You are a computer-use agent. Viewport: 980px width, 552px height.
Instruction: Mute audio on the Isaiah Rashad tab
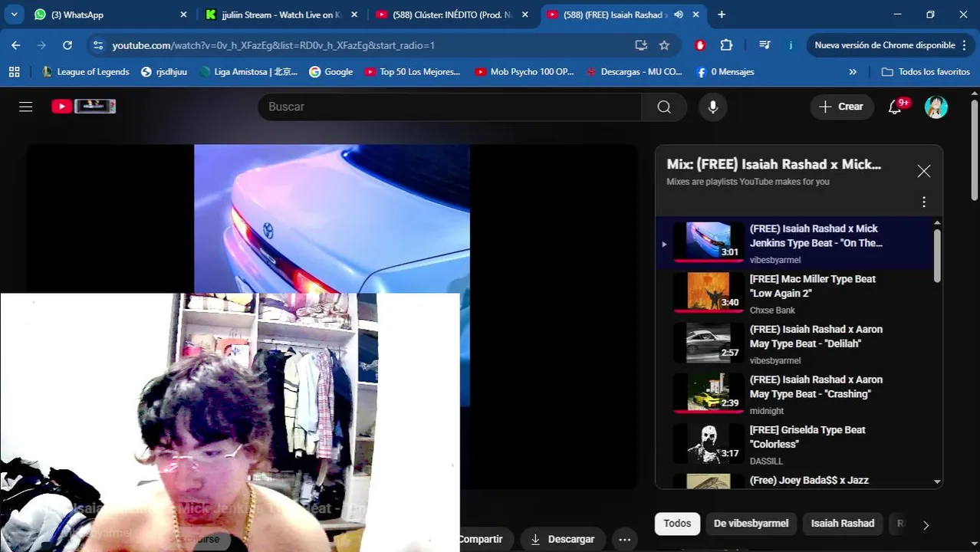pos(679,15)
